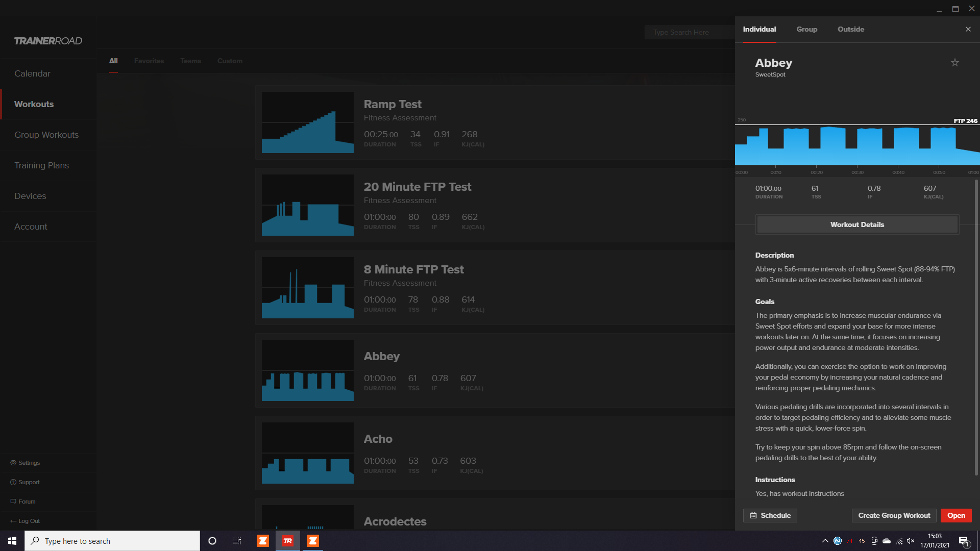Select the 8 Minute FTP Test title

pos(413,269)
